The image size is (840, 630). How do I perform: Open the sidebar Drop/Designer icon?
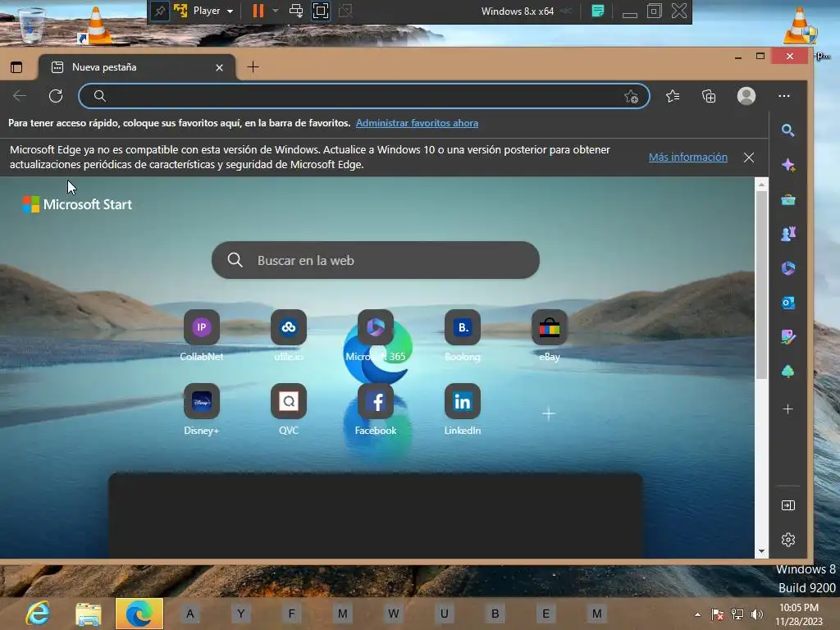click(x=787, y=337)
